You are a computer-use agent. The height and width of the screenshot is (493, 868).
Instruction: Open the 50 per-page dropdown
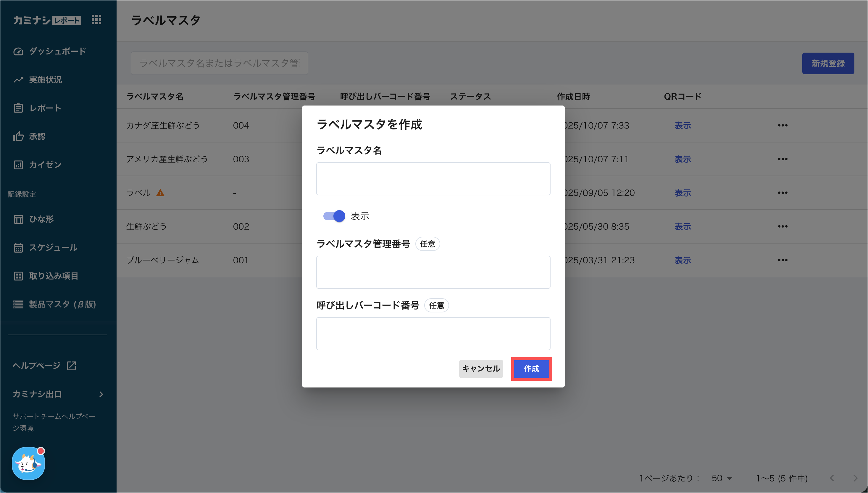click(x=722, y=478)
